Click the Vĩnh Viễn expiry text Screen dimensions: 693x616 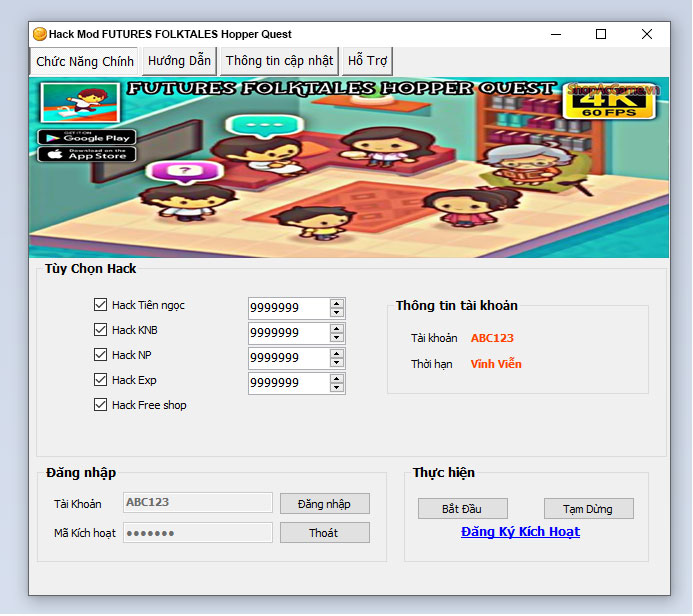496,364
